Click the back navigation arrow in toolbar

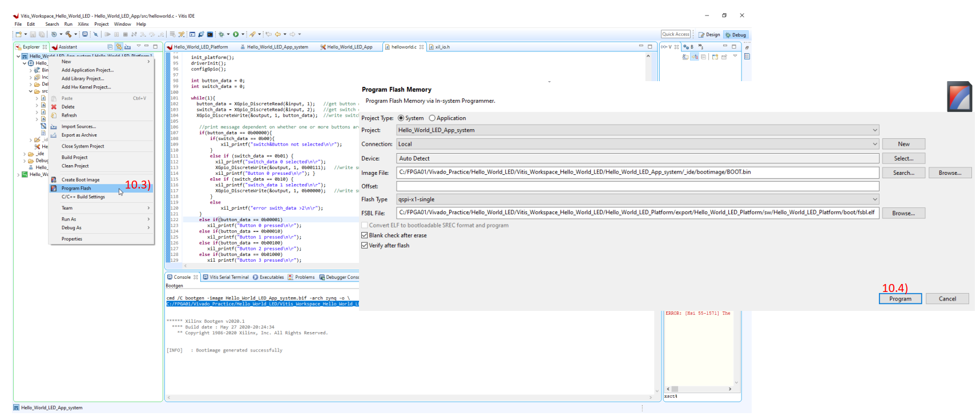point(278,34)
